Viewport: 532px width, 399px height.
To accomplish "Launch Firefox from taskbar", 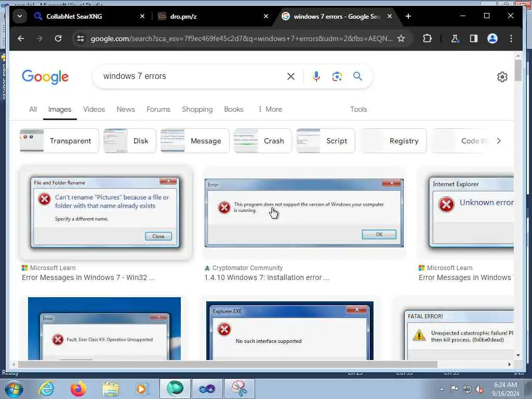I will pos(78,389).
